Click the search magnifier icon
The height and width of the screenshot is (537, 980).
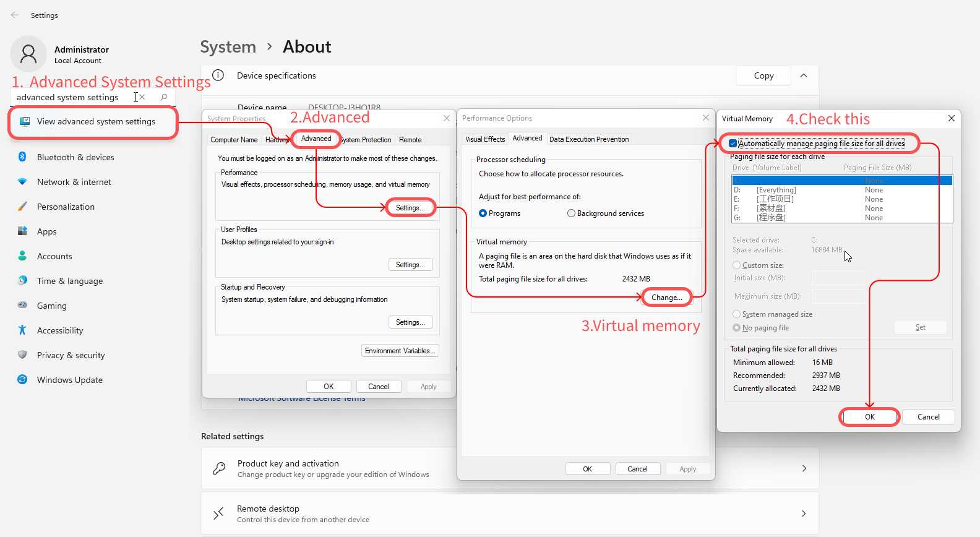coord(164,97)
